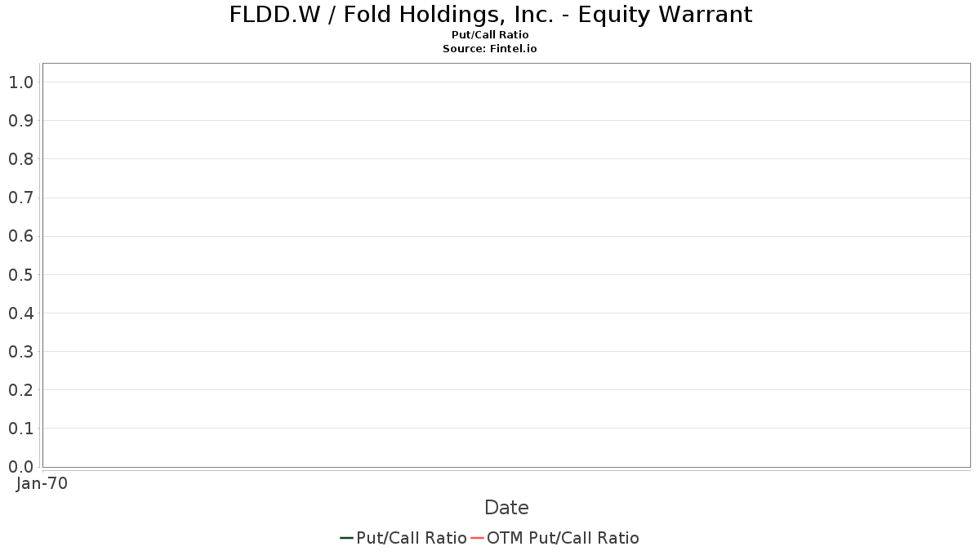Click the 0.7 y-axis tick label
The height and width of the screenshot is (551, 980).
[20, 198]
